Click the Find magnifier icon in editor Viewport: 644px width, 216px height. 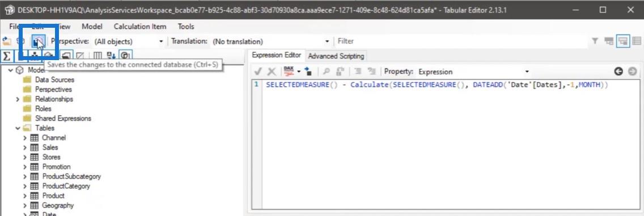[326, 71]
